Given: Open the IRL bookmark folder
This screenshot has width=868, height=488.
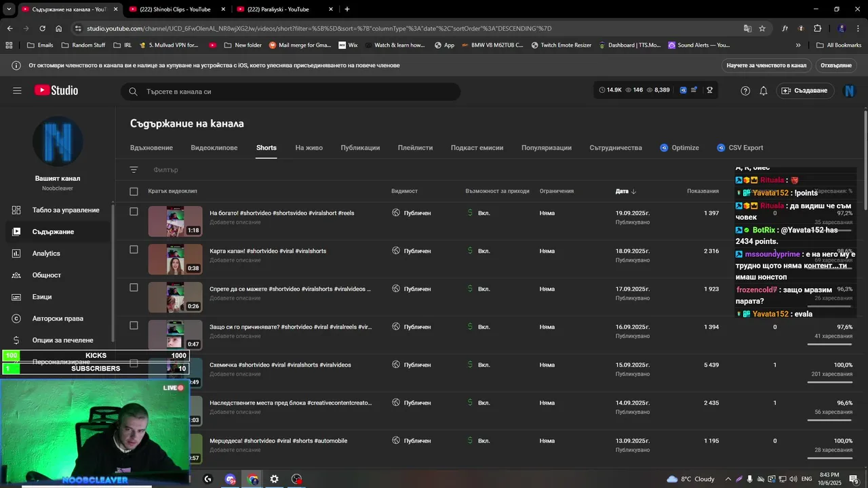Looking at the screenshot, I should [x=122, y=45].
